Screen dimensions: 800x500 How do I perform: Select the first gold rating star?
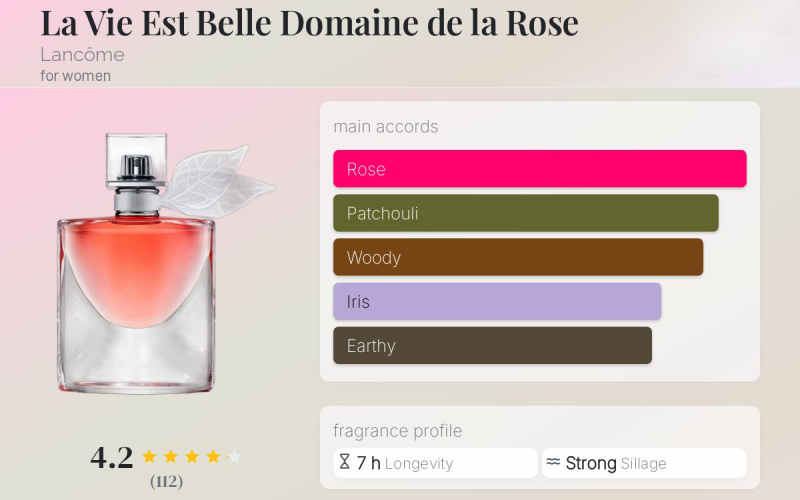[149, 457]
